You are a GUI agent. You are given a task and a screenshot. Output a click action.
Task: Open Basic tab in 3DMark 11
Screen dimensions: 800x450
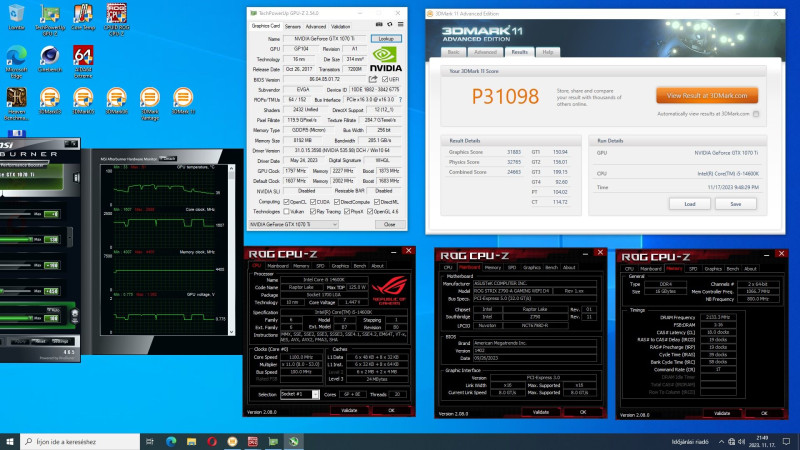pos(454,52)
